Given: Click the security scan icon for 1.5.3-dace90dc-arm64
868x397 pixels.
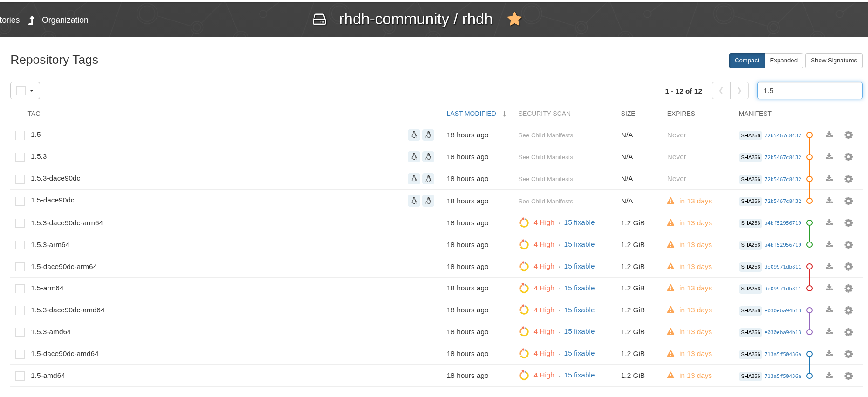Looking at the screenshot, I should 524,223.
